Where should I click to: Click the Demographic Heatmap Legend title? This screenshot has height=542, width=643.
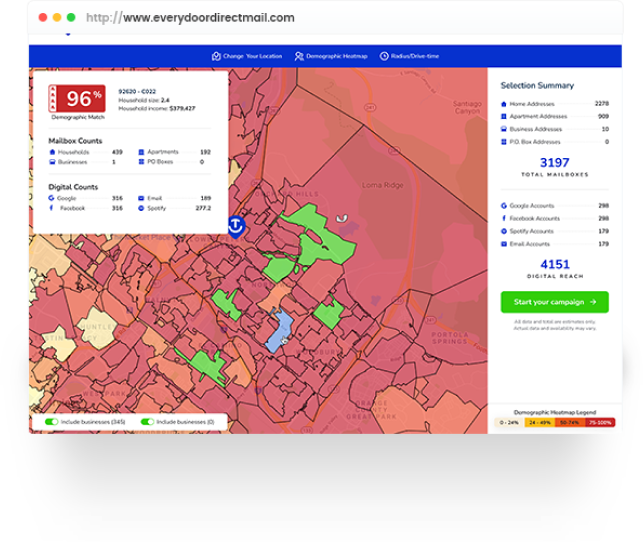pos(554,412)
